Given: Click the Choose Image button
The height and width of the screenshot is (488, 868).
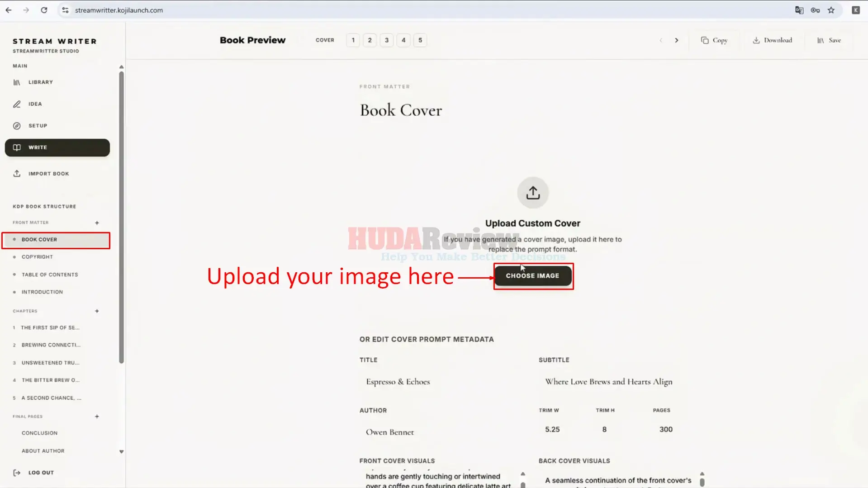Looking at the screenshot, I should point(533,276).
